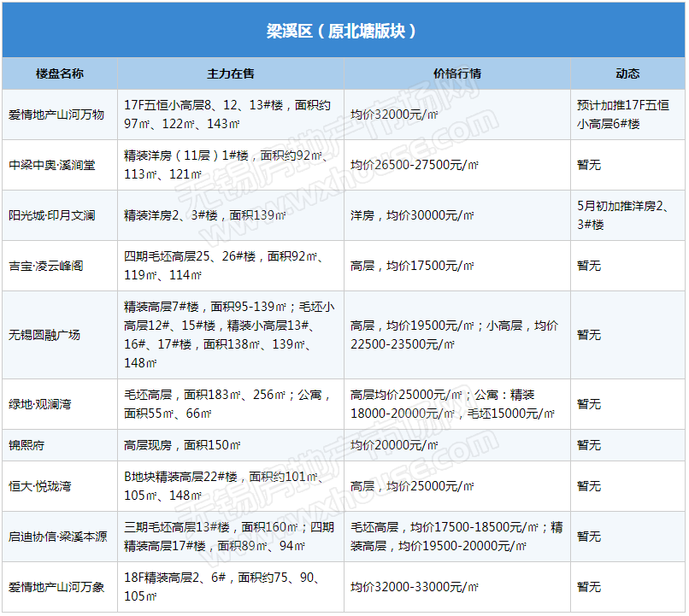Screen dimensions: 689x616
Task: Click the 高层现房，面积150㎡ cell
Action: pos(183,445)
